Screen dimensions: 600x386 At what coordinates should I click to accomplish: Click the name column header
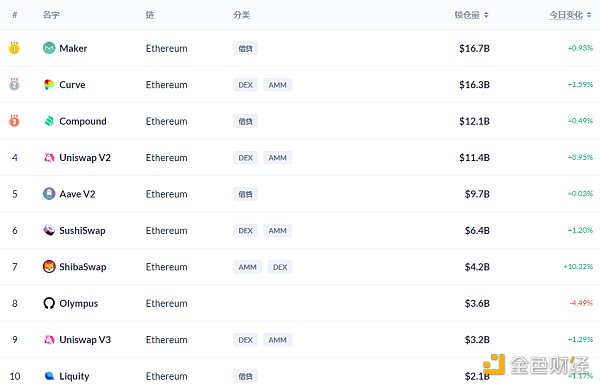pyautogui.click(x=51, y=15)
